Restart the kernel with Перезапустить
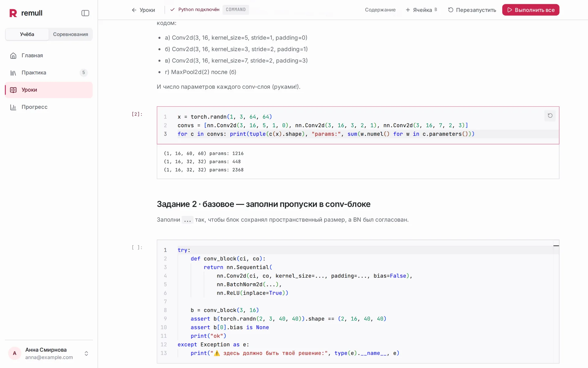The width and height of the screenshot is (588, 368). coord(472,10)
